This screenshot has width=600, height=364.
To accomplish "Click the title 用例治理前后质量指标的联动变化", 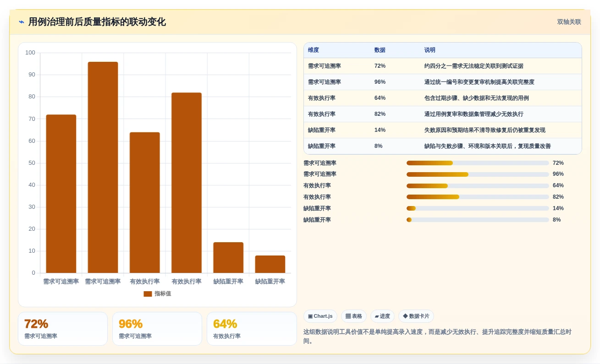I will pyautogui.click(x=97, y=22).
